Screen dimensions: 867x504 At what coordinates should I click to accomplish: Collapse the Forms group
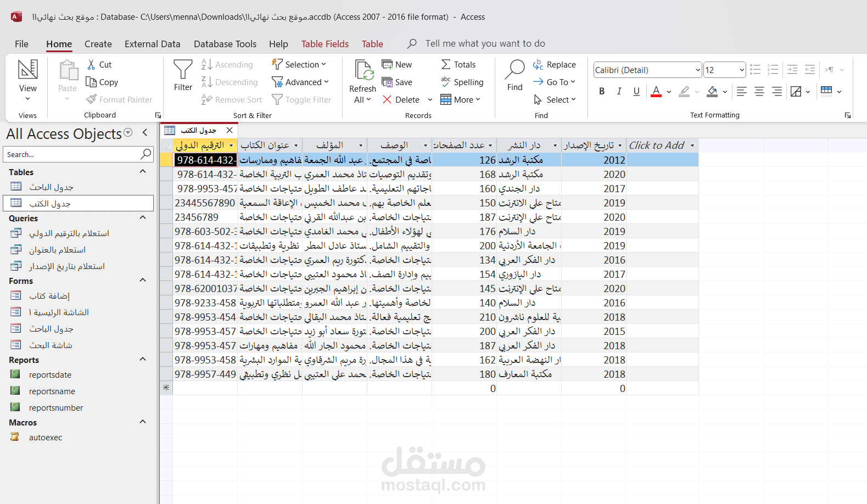coord(143,281)
